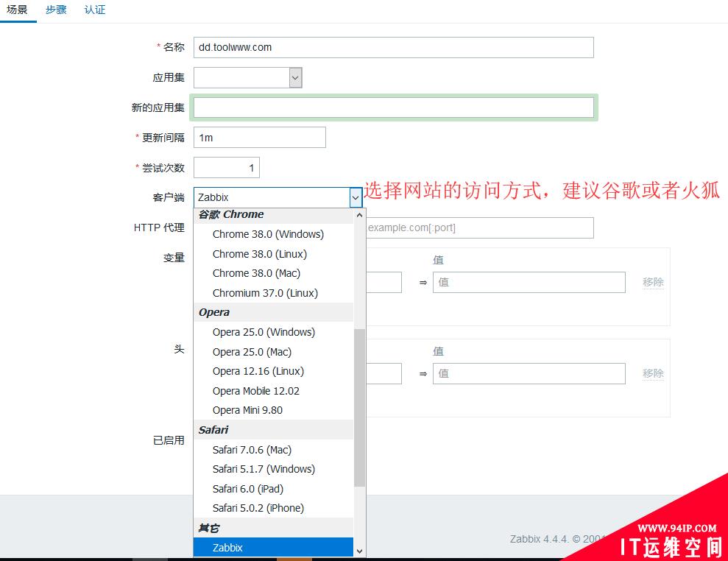Click the dropdown list scrollbar thumb
The image size is (728, 561).
(x=359, y=408)
